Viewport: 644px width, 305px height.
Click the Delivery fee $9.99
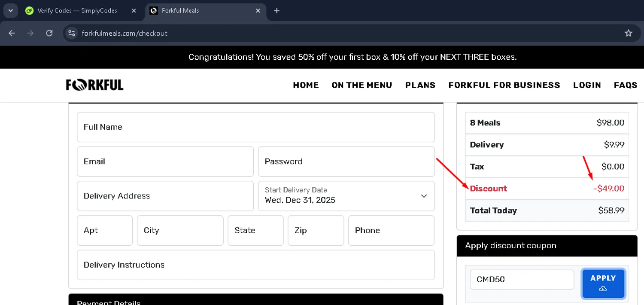614,145
